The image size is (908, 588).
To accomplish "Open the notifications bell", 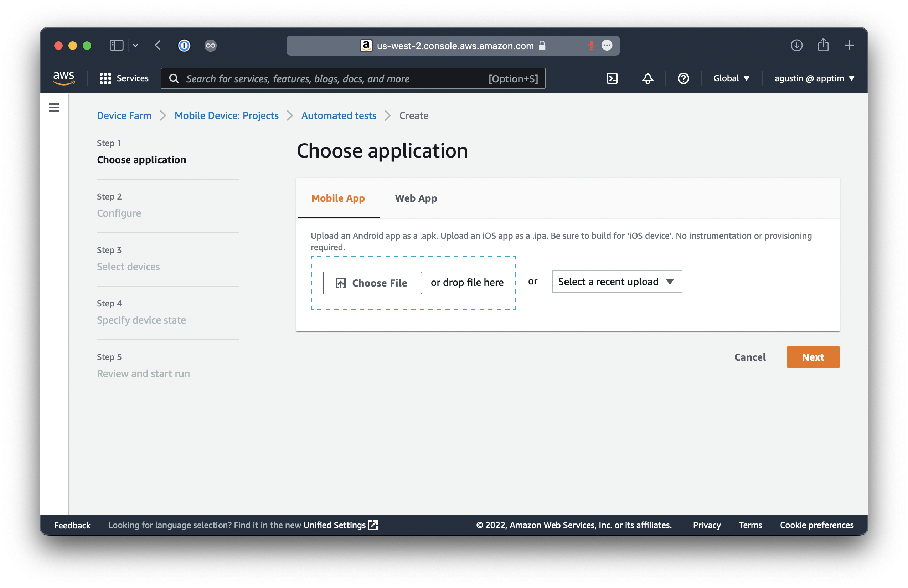I will (x=648, y=78).
